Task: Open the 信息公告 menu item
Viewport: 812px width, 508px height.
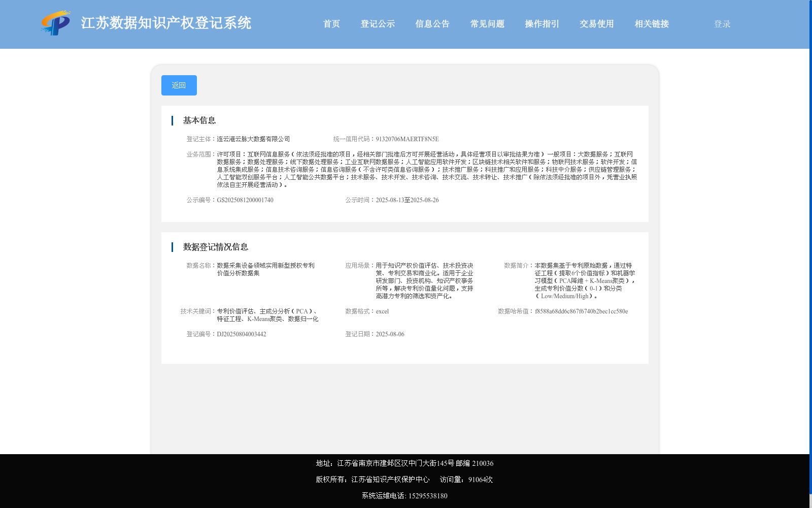Action: 432,24
